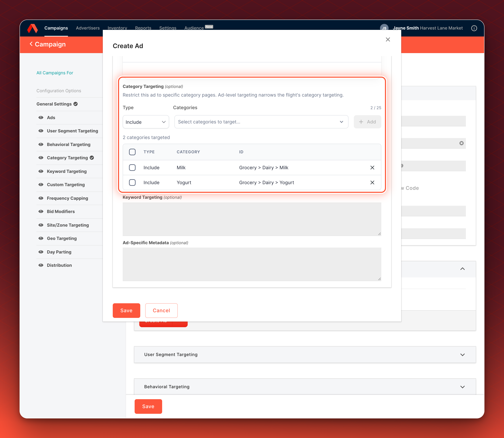Toggle eye icon for Keyword Targeting
Screen dimensions: 504x438
pos(41,171)
